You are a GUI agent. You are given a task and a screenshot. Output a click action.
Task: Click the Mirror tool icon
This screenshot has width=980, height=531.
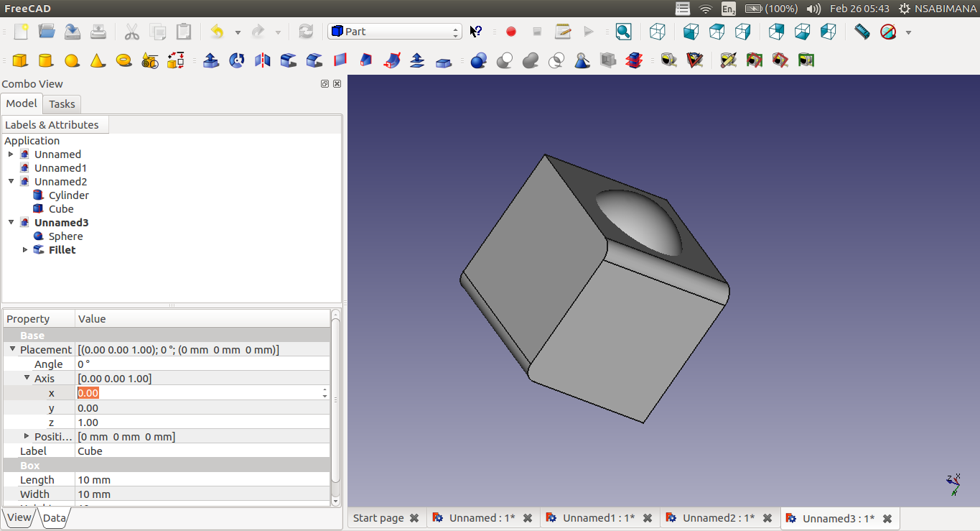coord(263,60)
